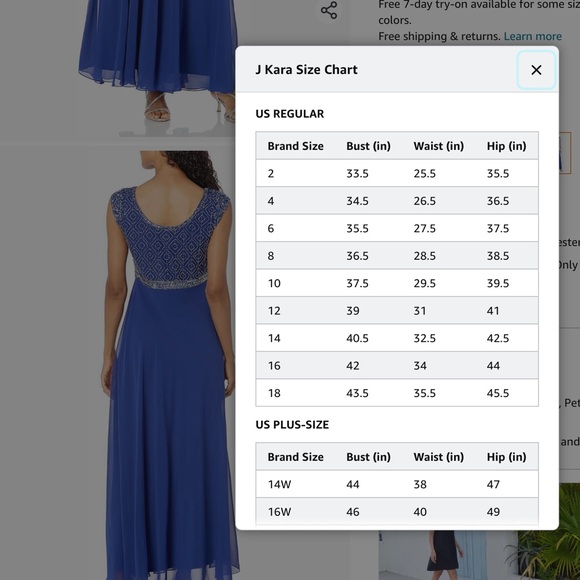The image size is (580, 580).
Task: Click hip value 39.5 for size 10
Action: [498, 283]
